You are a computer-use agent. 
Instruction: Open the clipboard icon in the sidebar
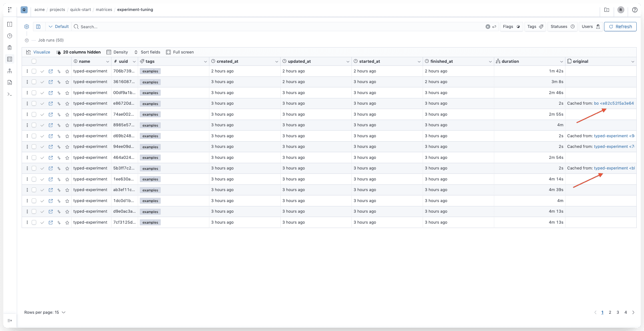[10, 47]
